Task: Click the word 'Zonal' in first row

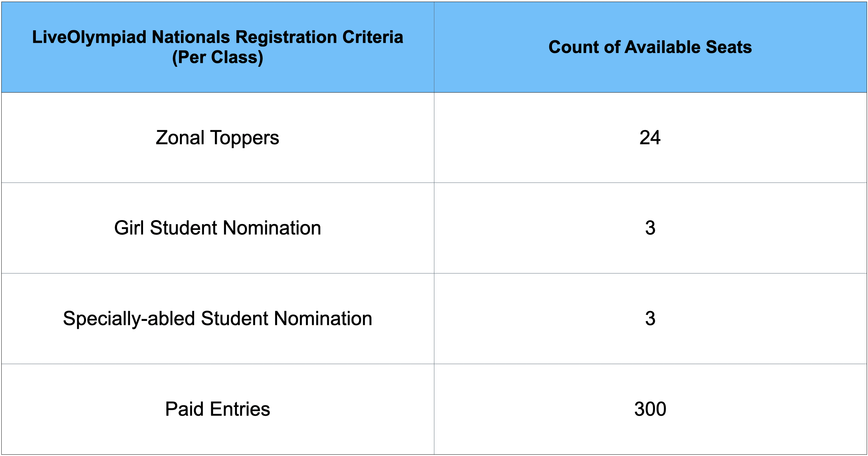Action: 180,138
